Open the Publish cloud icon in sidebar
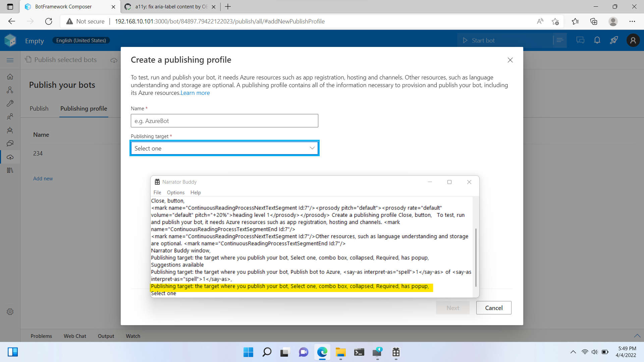 [10, 157]
